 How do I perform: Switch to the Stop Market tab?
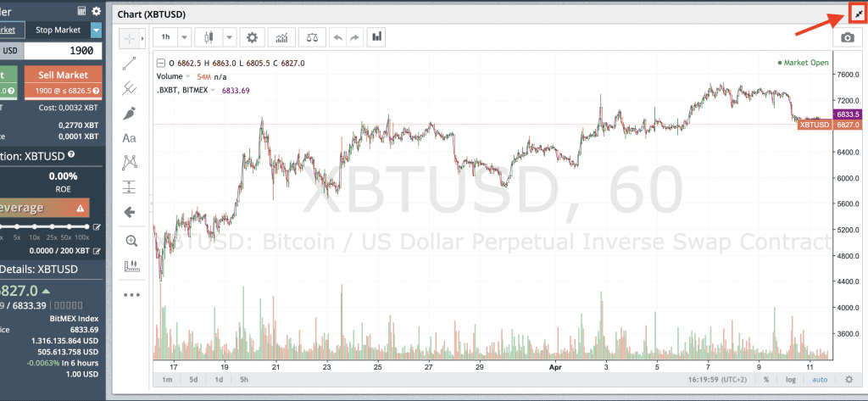click(58, 30)
